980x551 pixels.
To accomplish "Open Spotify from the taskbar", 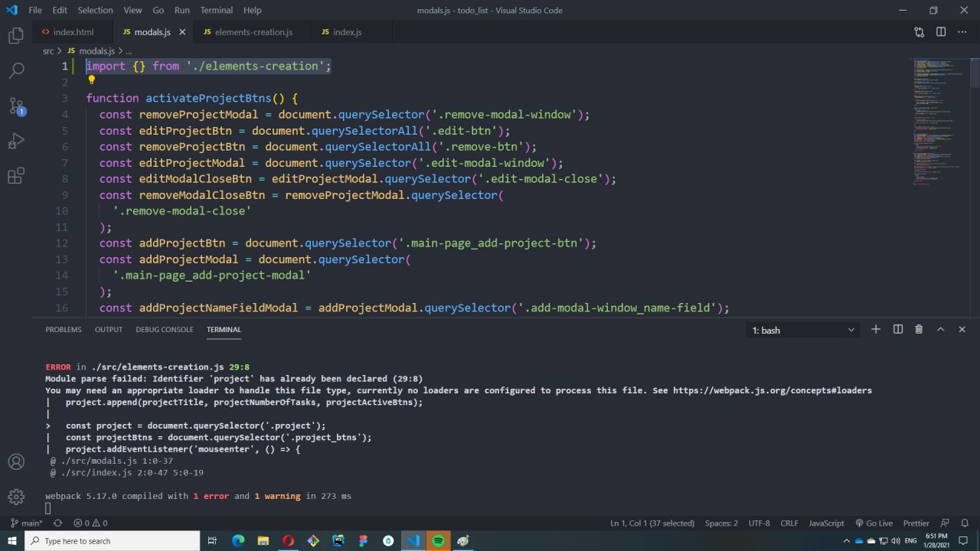I will (x=438, y=540).
